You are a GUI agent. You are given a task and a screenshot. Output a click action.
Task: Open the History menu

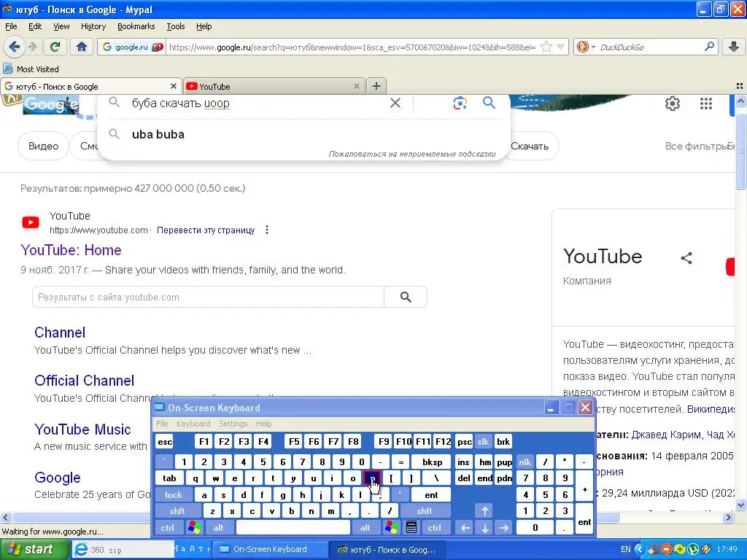click(x=93, y=26)
